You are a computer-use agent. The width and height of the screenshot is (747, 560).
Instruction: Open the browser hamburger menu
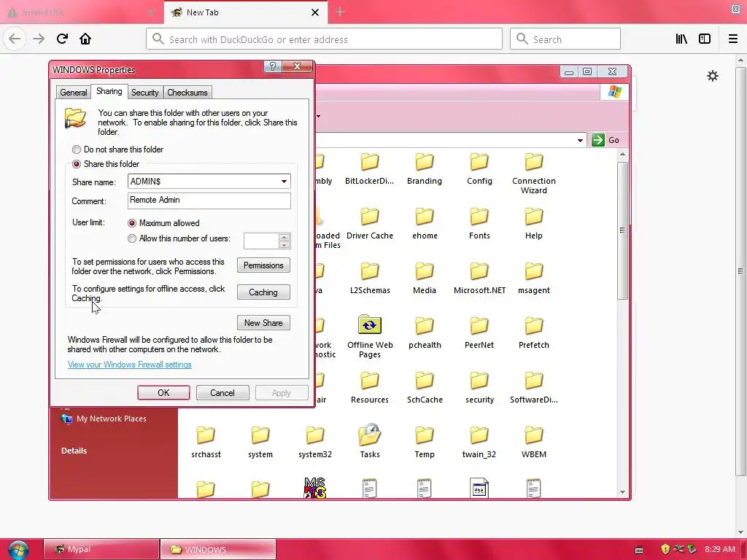(732, 39)
